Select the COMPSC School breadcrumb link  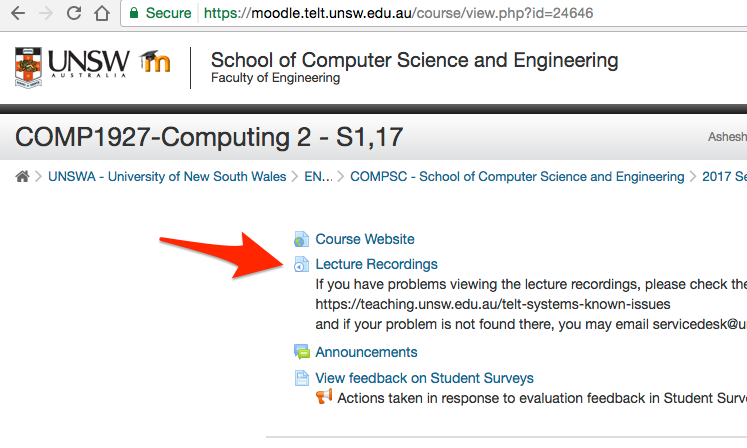[517, 177]
